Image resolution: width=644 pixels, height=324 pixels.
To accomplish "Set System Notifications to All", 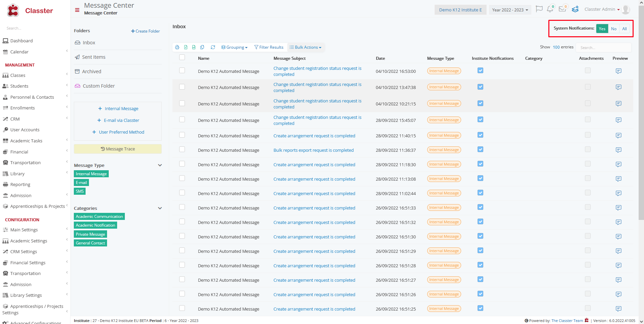I will pos(624,29).
